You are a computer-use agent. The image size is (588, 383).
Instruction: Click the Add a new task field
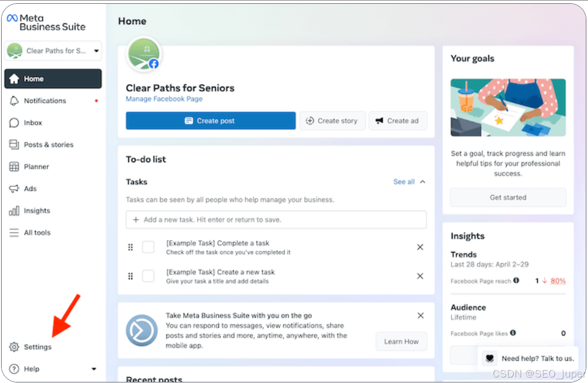click(x=276, y=220)
